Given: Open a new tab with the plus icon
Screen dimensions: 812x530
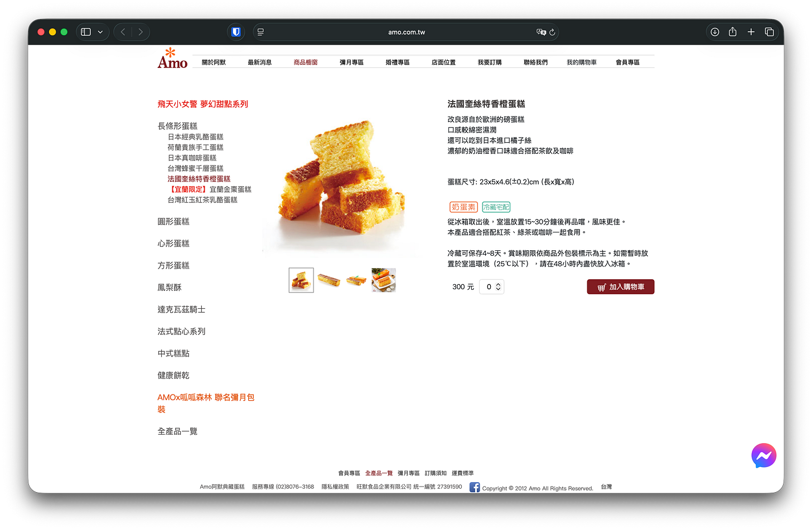Looking at the screenshot, I should click(x=751, y=32).
